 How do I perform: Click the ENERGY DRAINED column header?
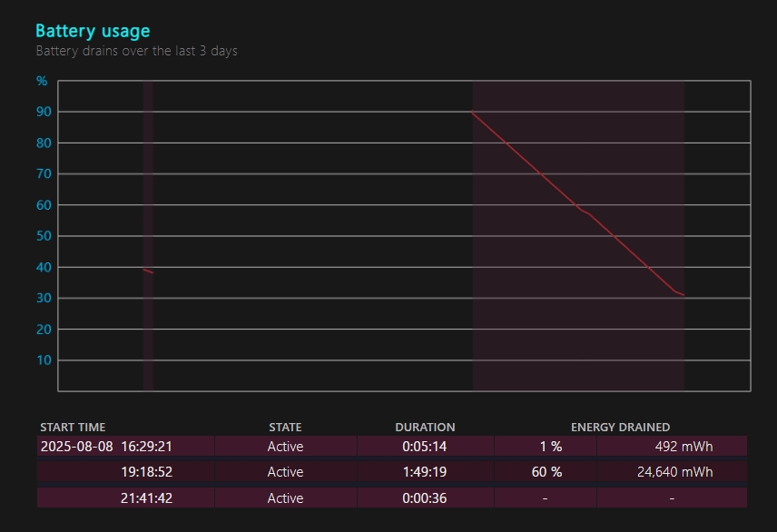(620, 427)
